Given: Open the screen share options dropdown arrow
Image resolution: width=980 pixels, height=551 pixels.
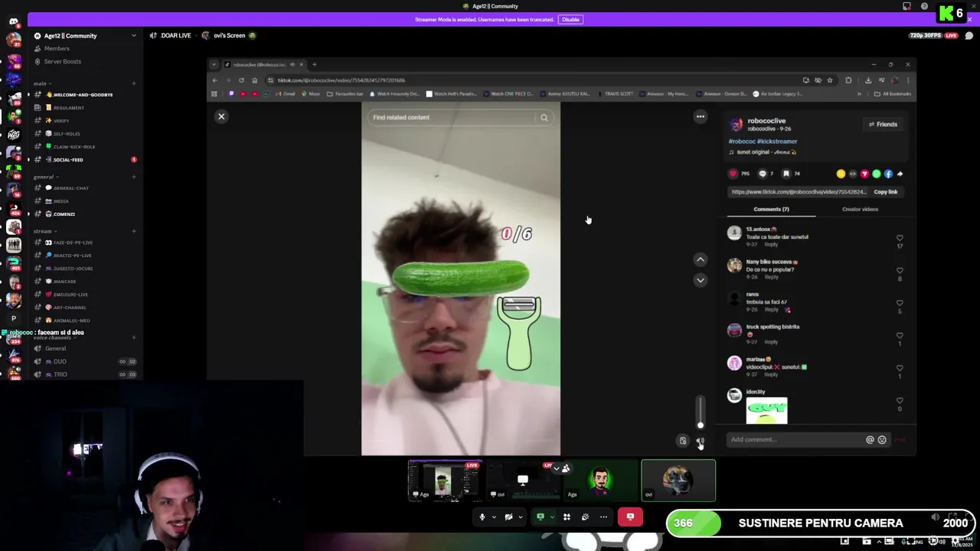Looking at the screenshot, I should pos(552,517).
